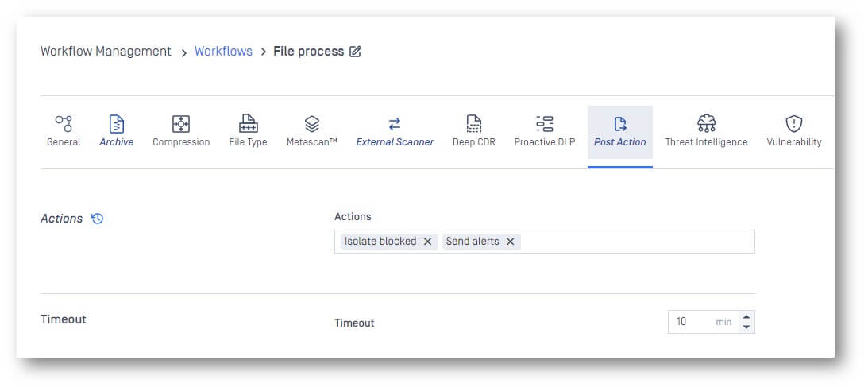Click the Timeout section heading on left

click(63, 319)
